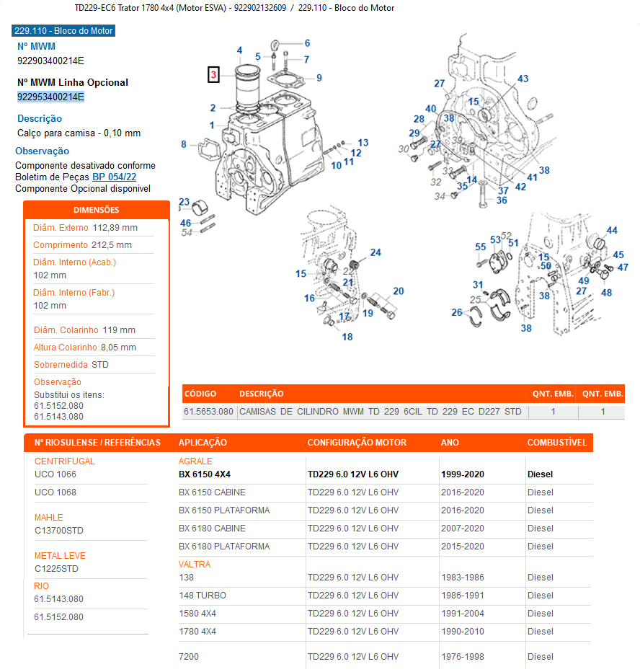Click the CONFIGURAÇÃO MOTOR column header
Viewport: 640px width, 672px height.
coord(357,442)
